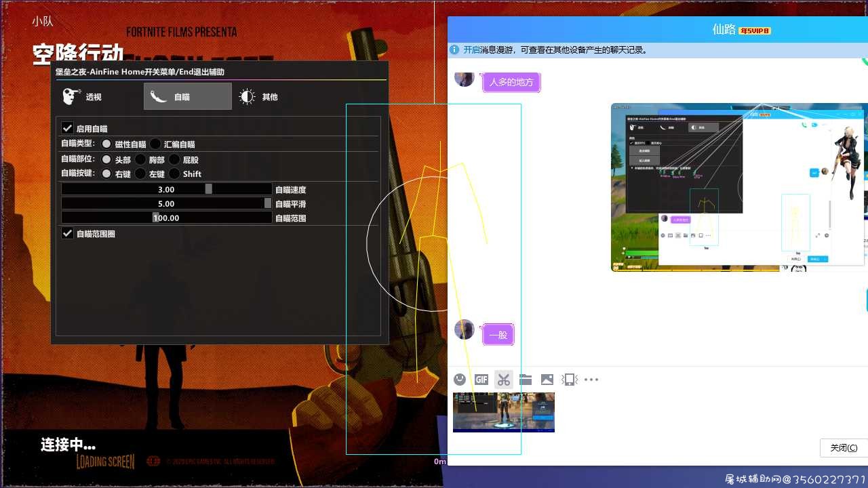This screenshot has height=488, width=868.
Task: Choose 头部 as aim position
Action: point(106,159)
